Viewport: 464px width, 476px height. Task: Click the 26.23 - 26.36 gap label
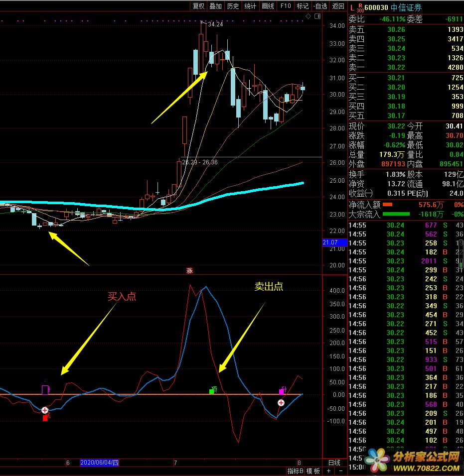200,162
